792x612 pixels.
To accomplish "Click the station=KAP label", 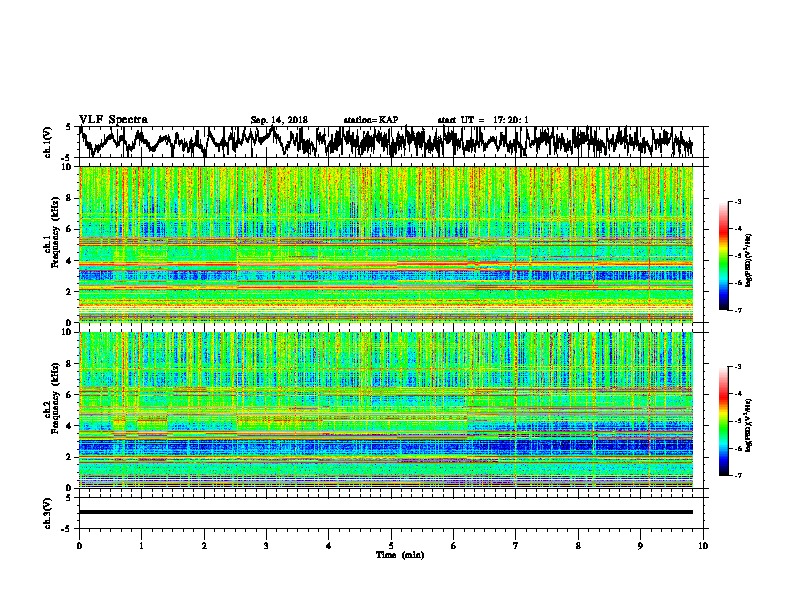I will [371, 120].
